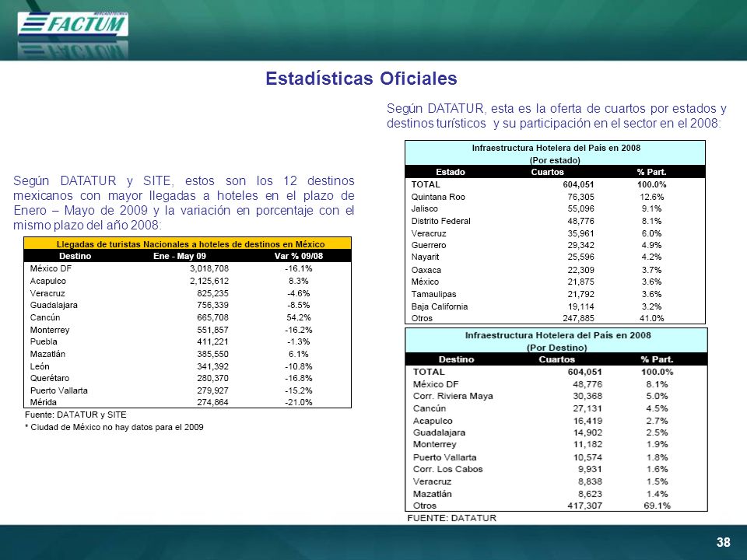Viewport: 747px width, 560px height.
Task: Select Corr. Riviera Maya row label
Action: (453, 396)
